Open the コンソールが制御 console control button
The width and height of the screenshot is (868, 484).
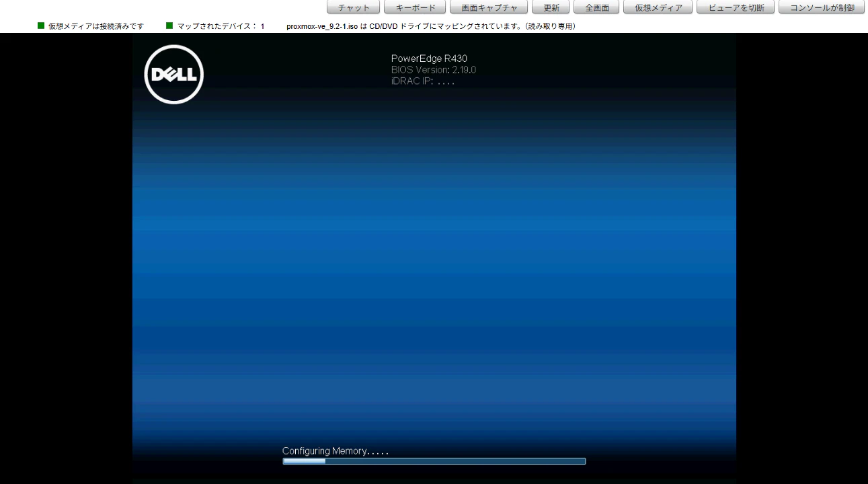(x=822, y=7)
